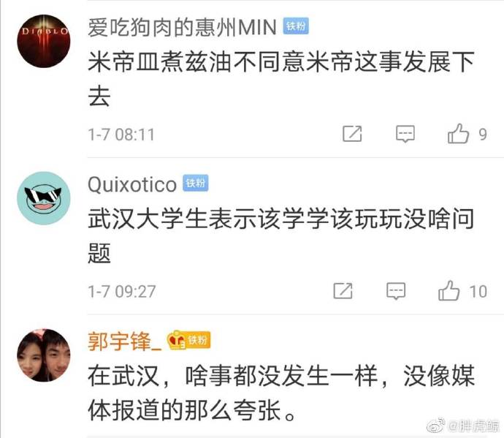Tap the like count 10

coord(478,292)
